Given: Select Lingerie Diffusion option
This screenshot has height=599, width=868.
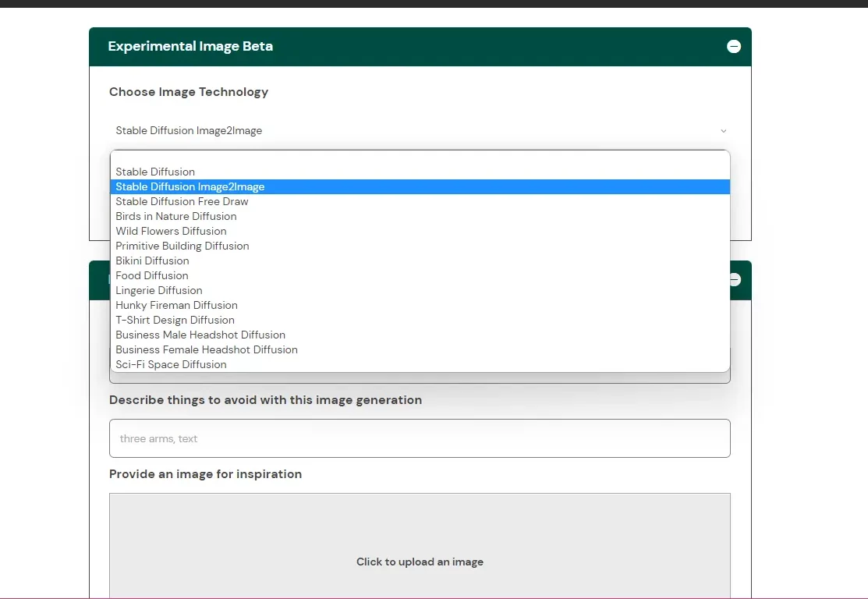Looking at the screenshot, I should pos(159,290).
